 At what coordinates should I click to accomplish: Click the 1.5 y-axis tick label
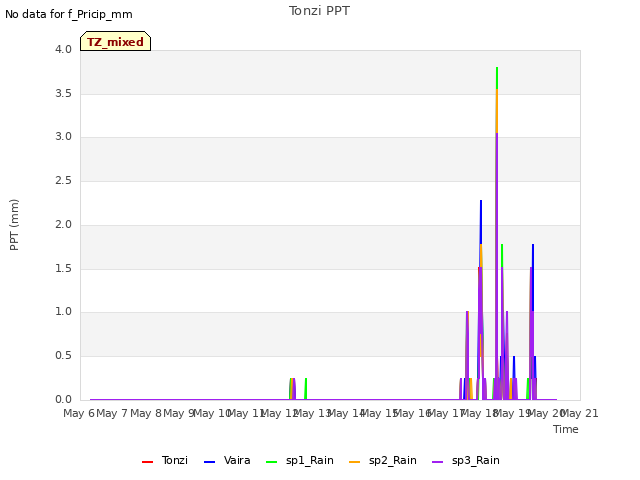point(63,269)
